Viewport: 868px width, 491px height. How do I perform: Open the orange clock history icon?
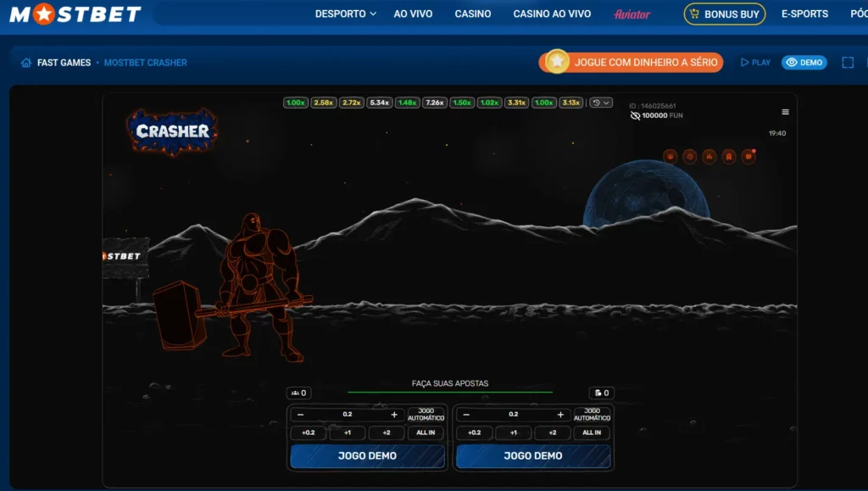pos(690,157)
